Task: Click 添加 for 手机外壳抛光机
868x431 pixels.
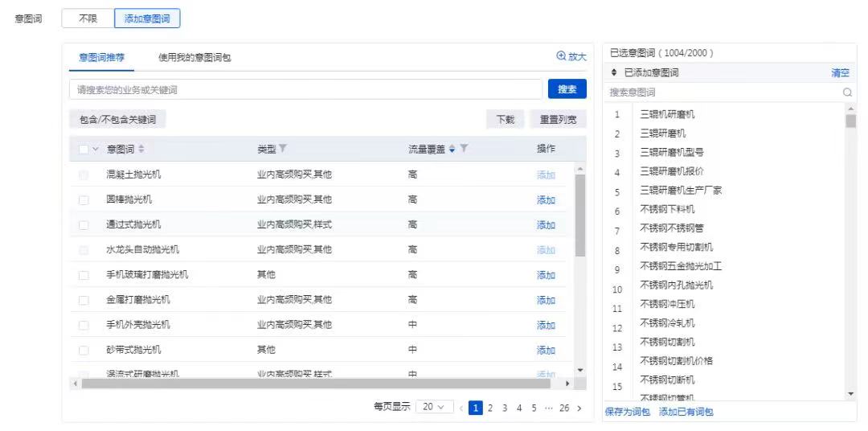Action: tap(546, 325)
